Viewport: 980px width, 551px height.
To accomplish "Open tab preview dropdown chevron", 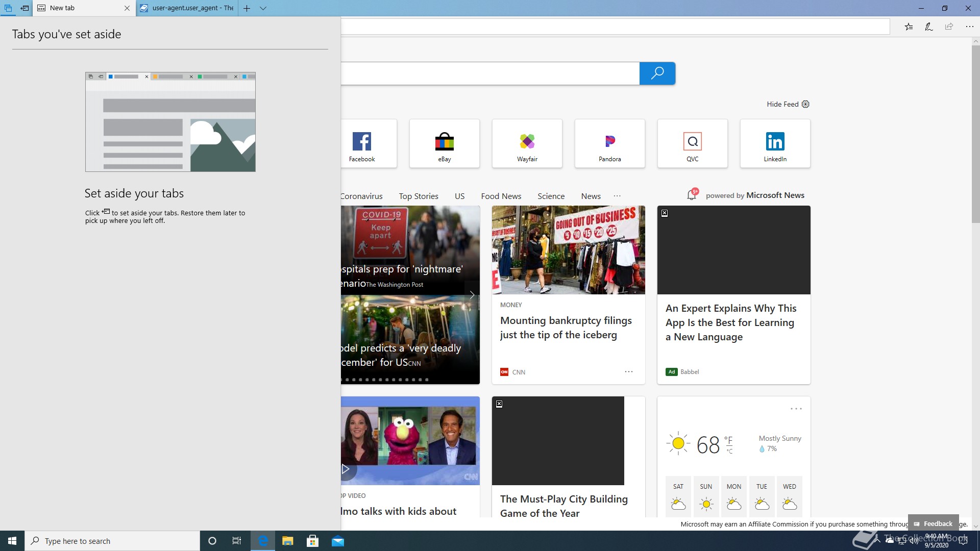I will 263,8.
